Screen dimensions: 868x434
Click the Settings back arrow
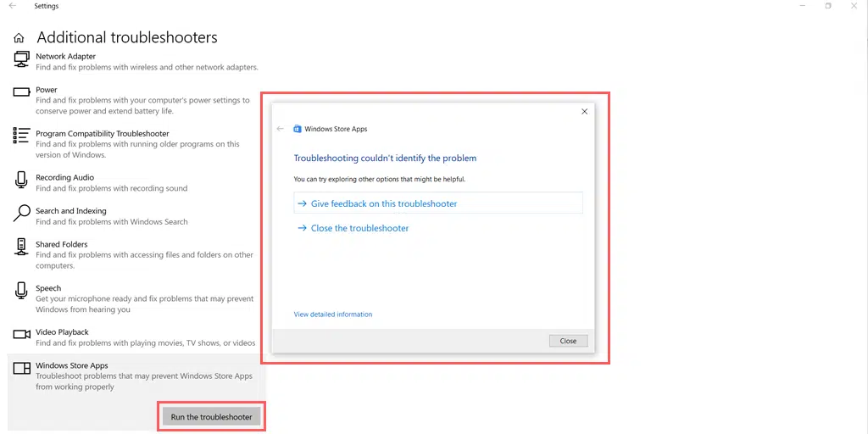(x=13, y=6)
